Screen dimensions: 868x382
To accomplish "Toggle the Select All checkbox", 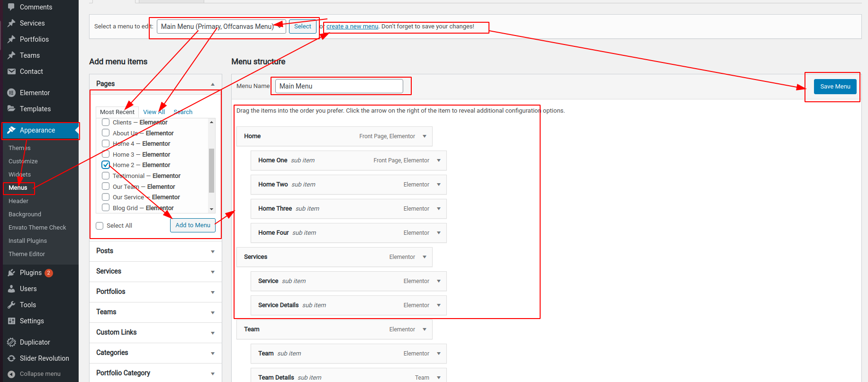I will [99, 226].
